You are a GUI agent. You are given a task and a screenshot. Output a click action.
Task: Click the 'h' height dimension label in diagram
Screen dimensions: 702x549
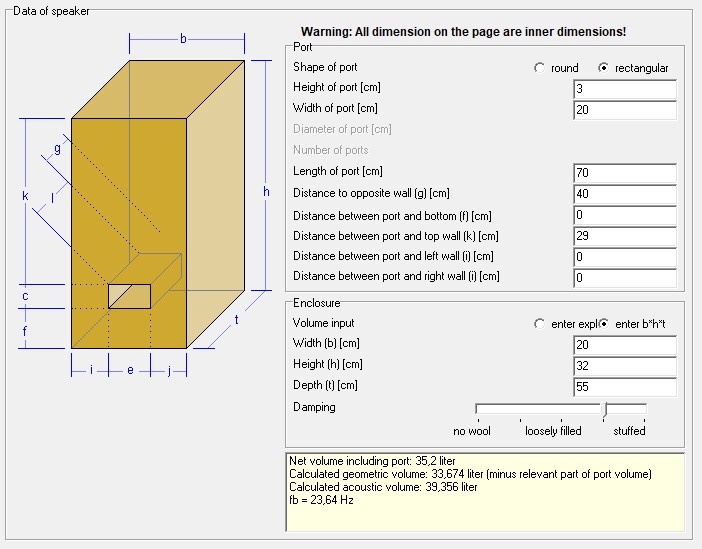click(x=266, y=192)
